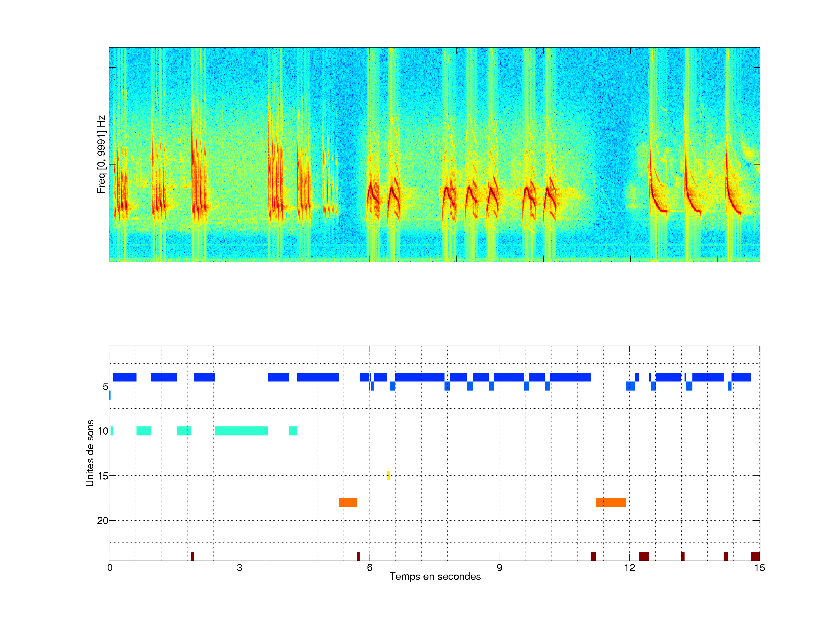Image resolution: width=840 pixels, height=630 pixels.
Task: Click the x-axis tick label '9'
Action: (499, 568)
